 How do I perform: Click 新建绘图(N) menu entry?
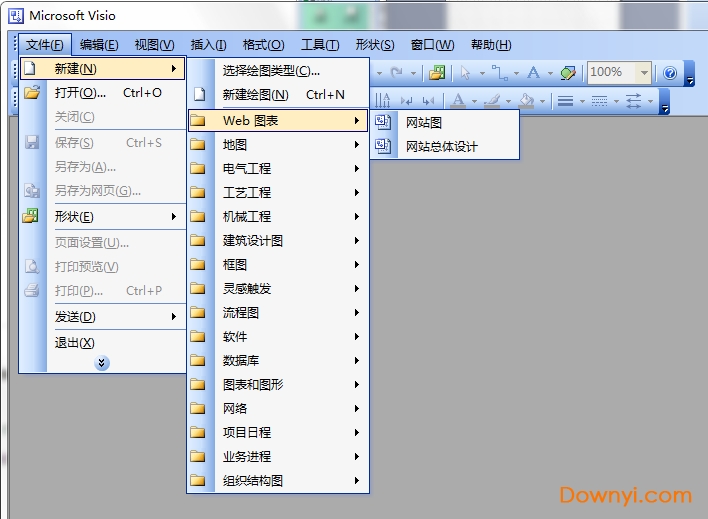[256, 95]
